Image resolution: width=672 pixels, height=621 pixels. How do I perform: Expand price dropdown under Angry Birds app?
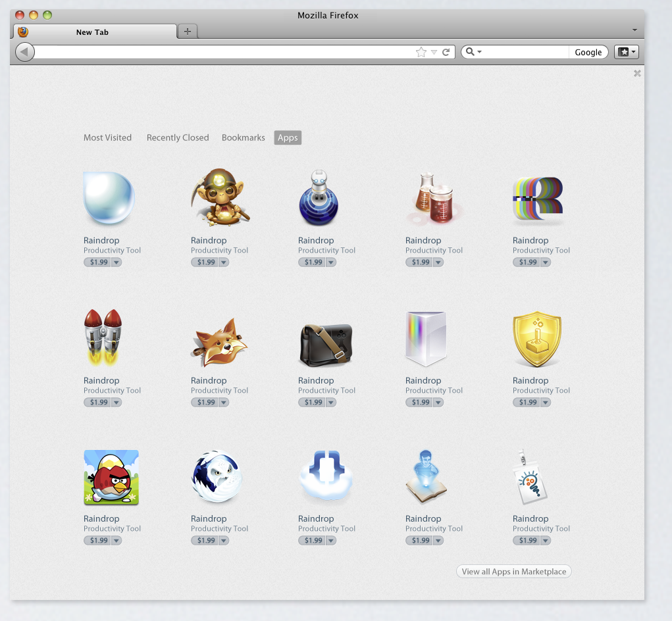coord(116,541)
